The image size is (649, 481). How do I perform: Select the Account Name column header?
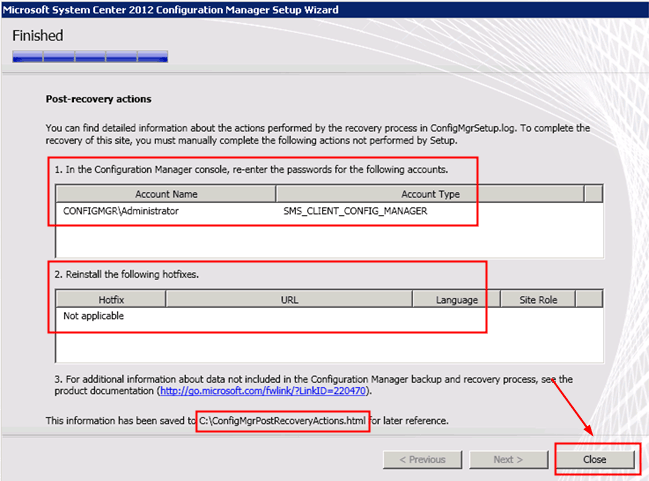[166, 194]
